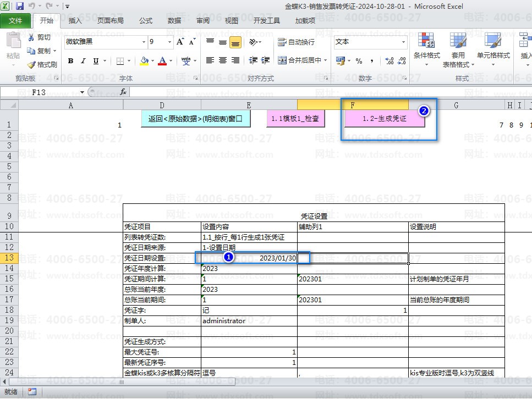Click the Redo arrow icon
Image resolution: width=532 pixels, height=399 pixels.
coord(49,6)
